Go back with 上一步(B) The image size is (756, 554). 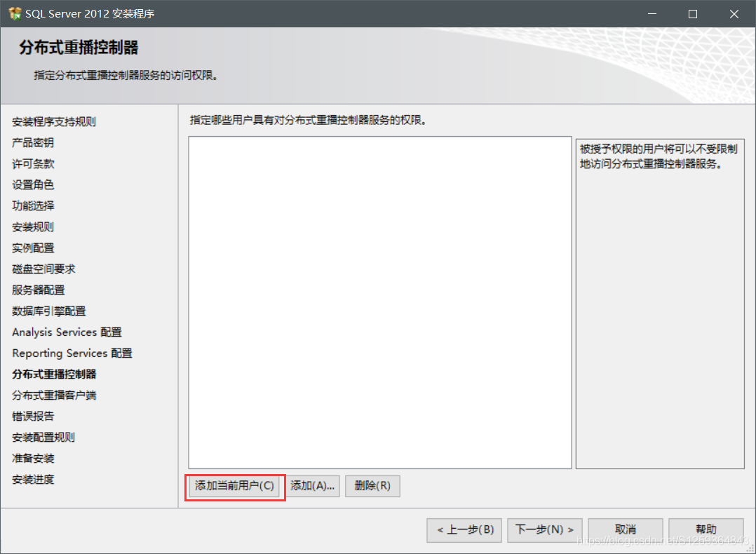click(x=464, y=530)
